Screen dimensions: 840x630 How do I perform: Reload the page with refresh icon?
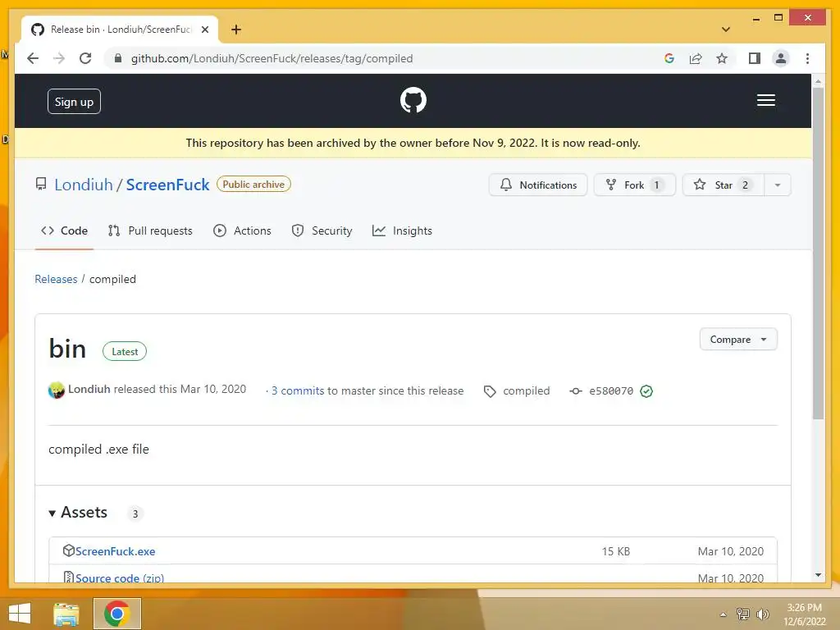(85, 58)
